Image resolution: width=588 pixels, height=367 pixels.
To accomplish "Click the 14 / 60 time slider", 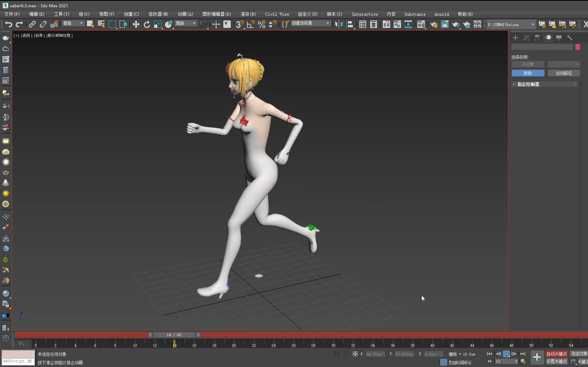I will point(174,335).
